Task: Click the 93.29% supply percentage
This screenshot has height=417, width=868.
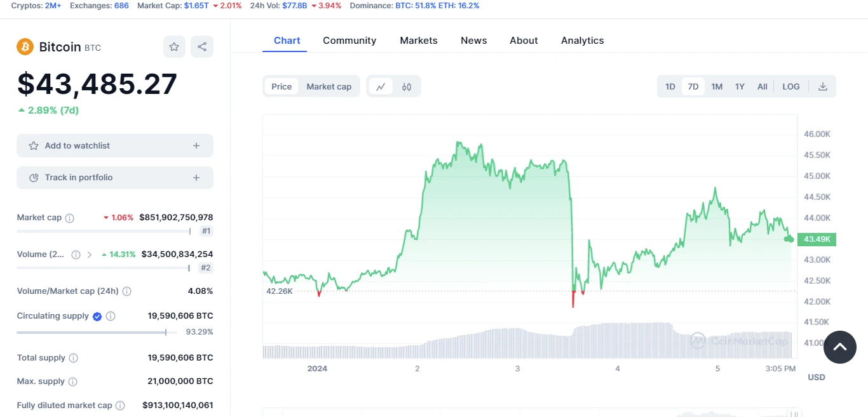Action: (x=200, y=332)
